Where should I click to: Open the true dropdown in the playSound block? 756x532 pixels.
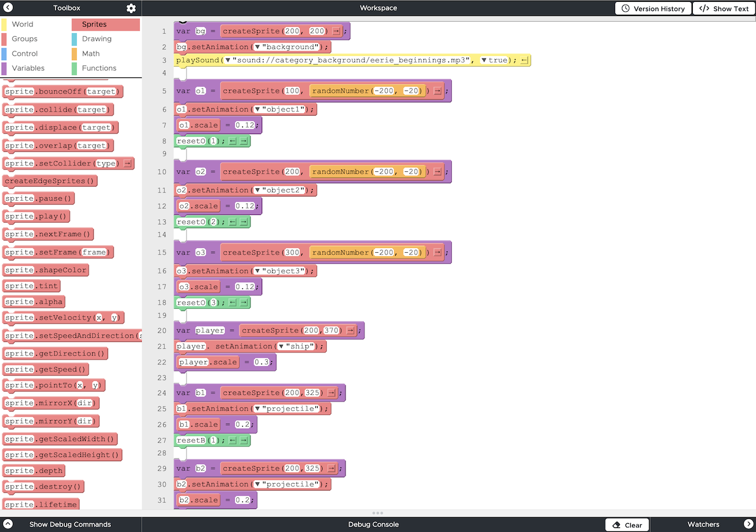point(484,60)
